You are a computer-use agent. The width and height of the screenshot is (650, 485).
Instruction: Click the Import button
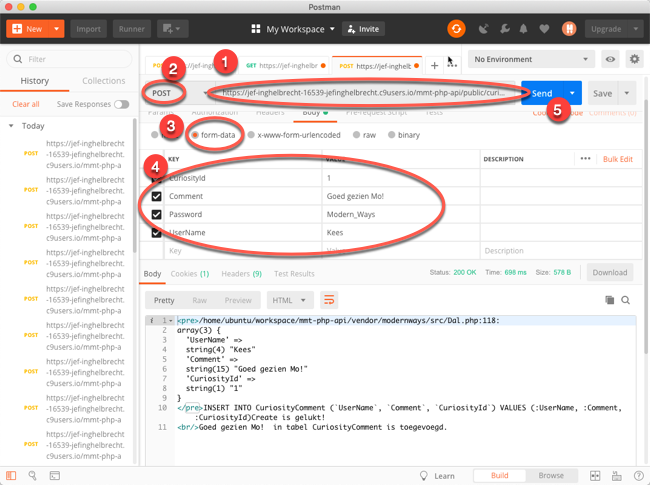pyautogui.click(x=88, y=29)
